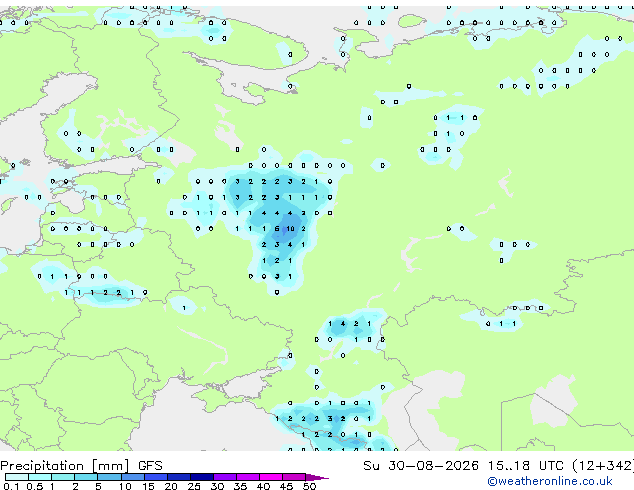
Task: Click the '15..18 UTC' time range
Action: click(525, 465)
